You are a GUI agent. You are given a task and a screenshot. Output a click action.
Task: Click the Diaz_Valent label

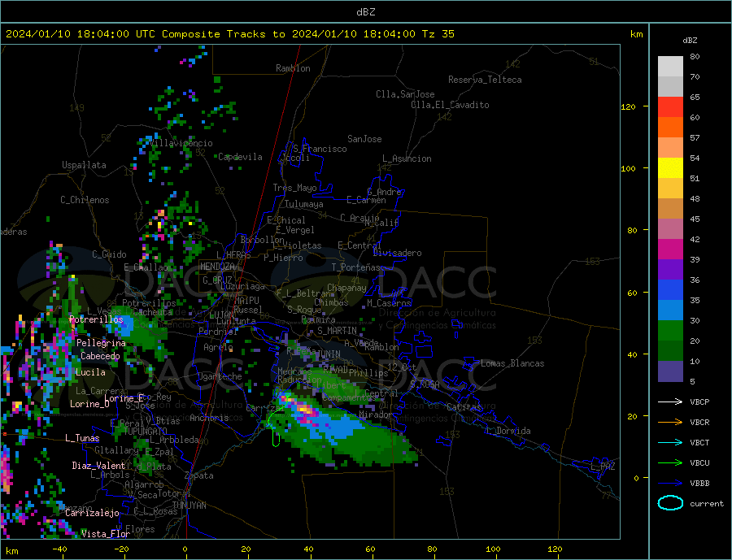pos(99,466)
